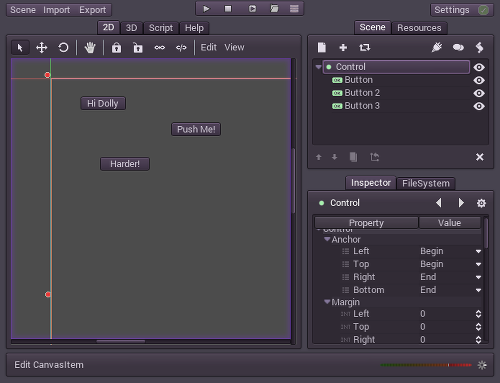Move selected node down

point(334,157)
